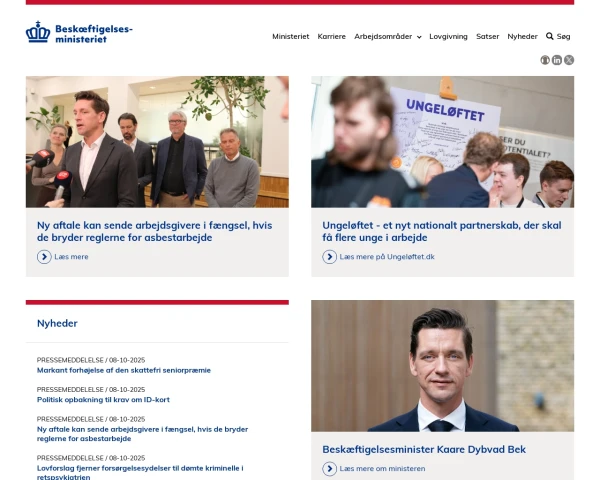This screenshot has height=480, width=600.
Task: Click the press conference photo thumbnail
Action: click(x=157, y=142)
